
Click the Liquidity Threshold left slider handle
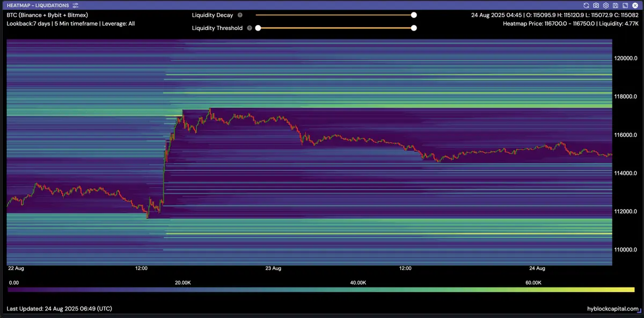258,28
